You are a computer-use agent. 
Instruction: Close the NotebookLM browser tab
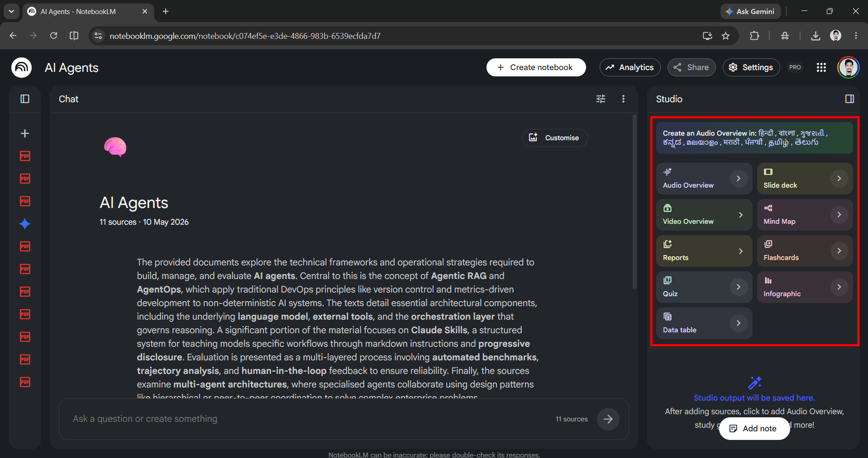pyautogui.click(x=145, y=11)
